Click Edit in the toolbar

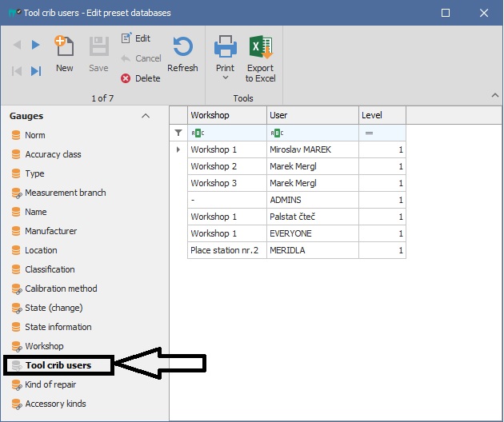pos(135,38)
